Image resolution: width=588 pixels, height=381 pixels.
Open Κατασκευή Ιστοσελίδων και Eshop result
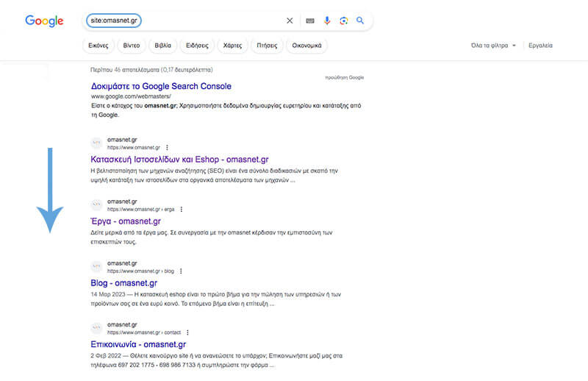tap(179, 159)
